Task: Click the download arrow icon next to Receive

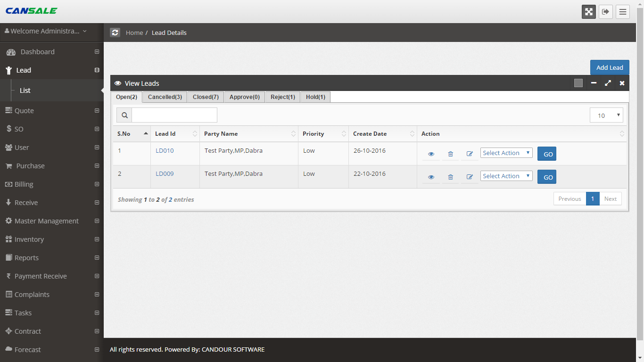Action: coord(8,202)
